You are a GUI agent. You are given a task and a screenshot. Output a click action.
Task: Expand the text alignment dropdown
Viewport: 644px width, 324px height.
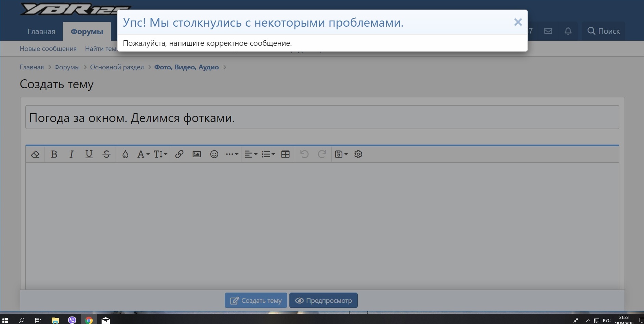pyautogui.click(x=251, y=154)
